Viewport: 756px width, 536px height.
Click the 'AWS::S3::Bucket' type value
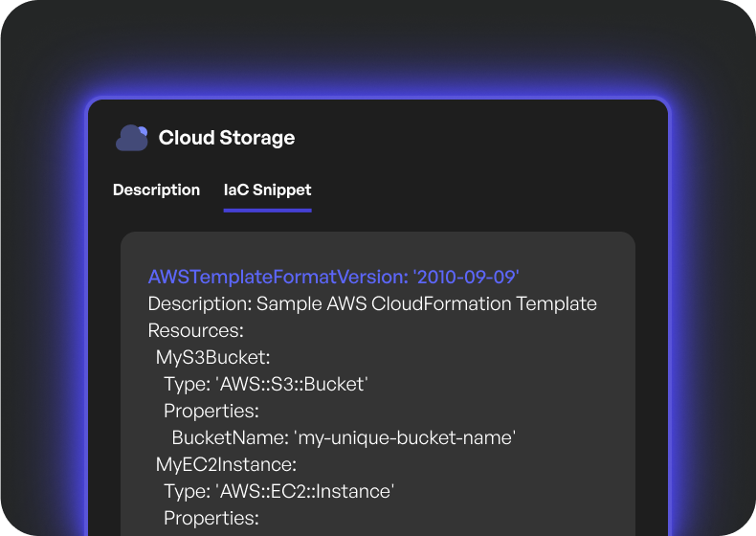[x=294, y=385]
